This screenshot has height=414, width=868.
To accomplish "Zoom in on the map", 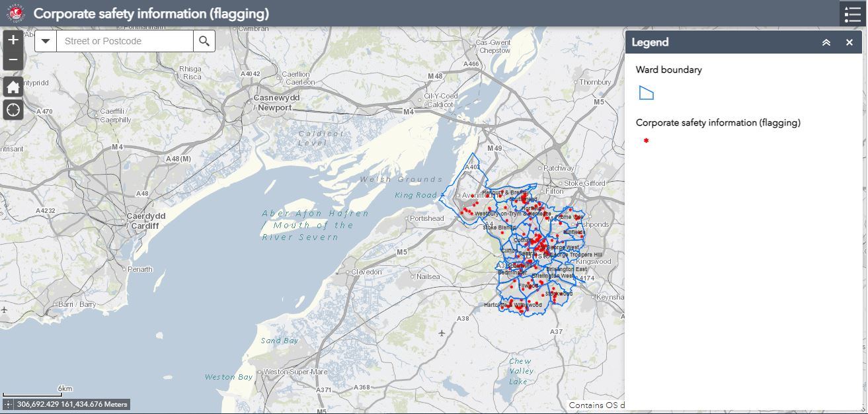I will (x=13, y=40).
